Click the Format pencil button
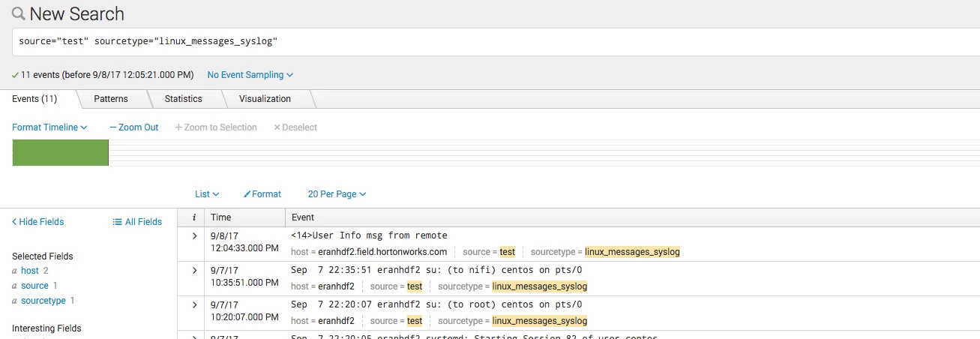Viewport: 980px width, 339px height. [x=262, y=194]
